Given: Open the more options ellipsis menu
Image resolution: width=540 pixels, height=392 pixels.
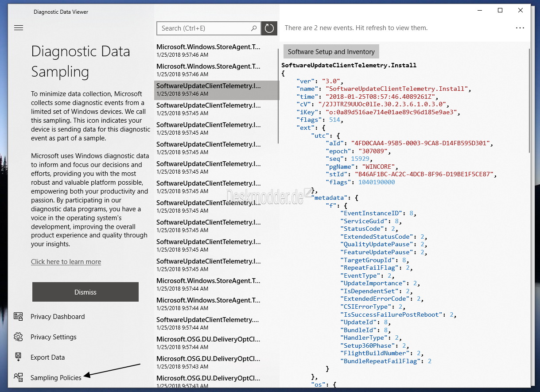Looking at the screenshot, I should pos(520,28).
